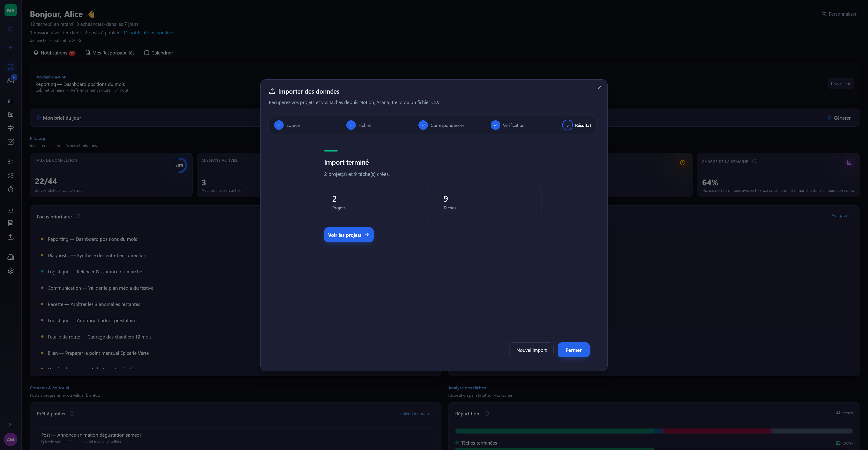The image size is (868, 450).
Task: Go back to the Fichier step
Action: pos(359,125)
